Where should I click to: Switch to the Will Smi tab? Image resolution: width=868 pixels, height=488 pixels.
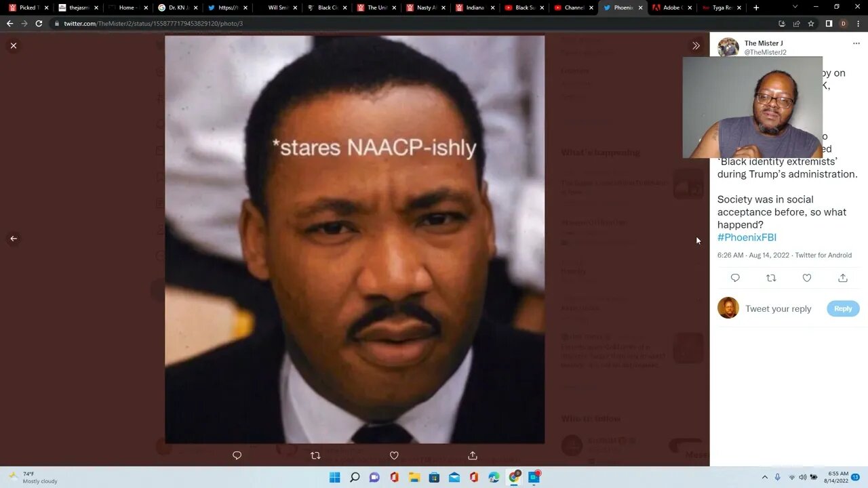tap(278, 7)
